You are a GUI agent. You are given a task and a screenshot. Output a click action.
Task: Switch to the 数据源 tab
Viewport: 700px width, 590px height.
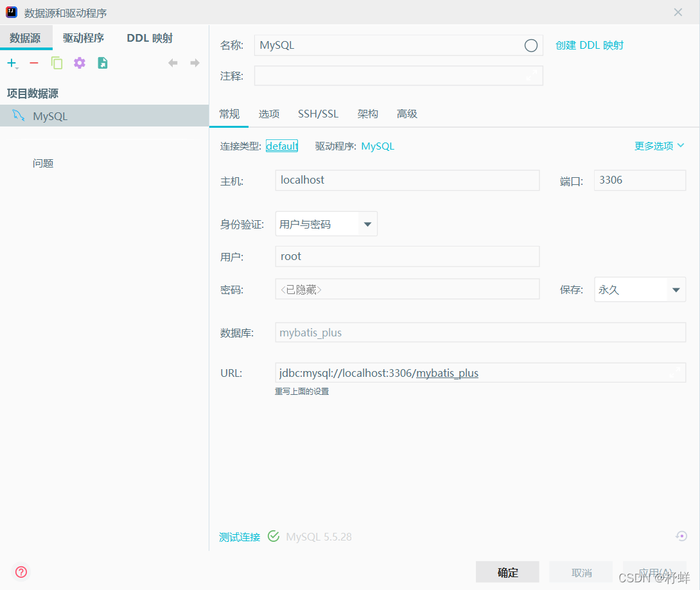tap(26, 38)
